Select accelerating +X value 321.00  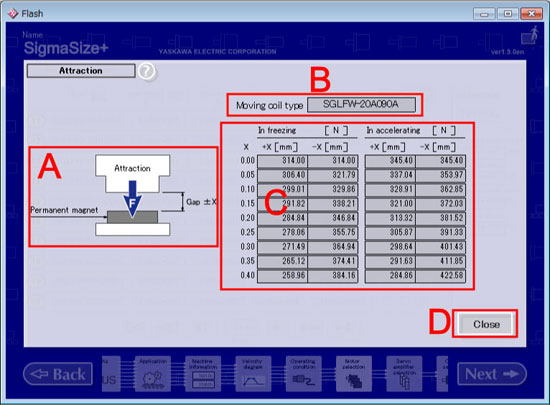[390, 204]
